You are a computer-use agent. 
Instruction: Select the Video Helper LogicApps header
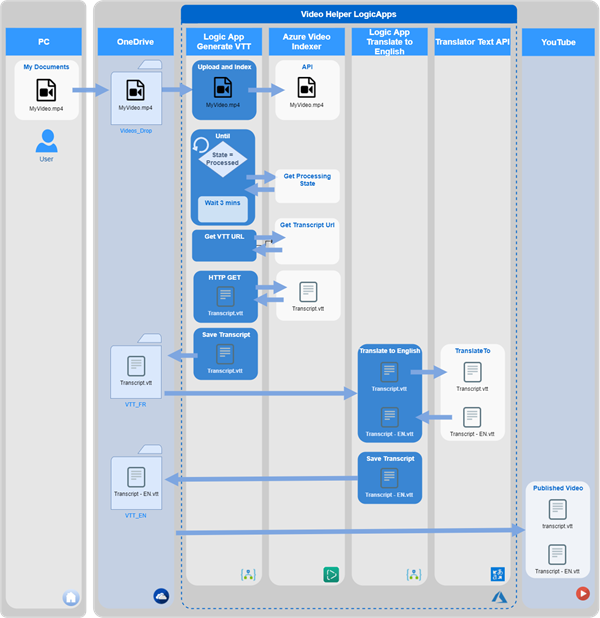pyautogui.click(x=349, y=14)
